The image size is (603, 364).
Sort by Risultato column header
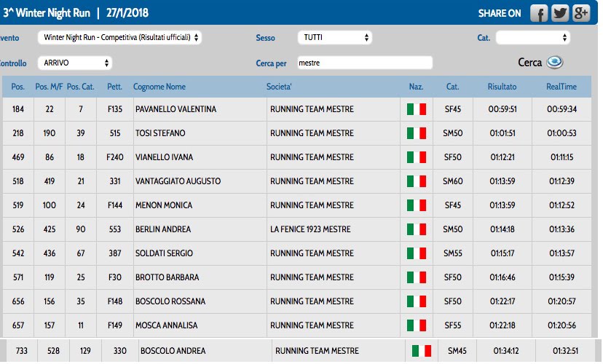pyautogui.click(x=502, y=87)
